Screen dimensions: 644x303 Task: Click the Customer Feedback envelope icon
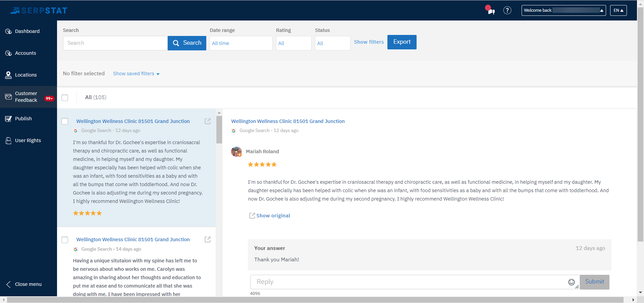click(x=8, y=97)
